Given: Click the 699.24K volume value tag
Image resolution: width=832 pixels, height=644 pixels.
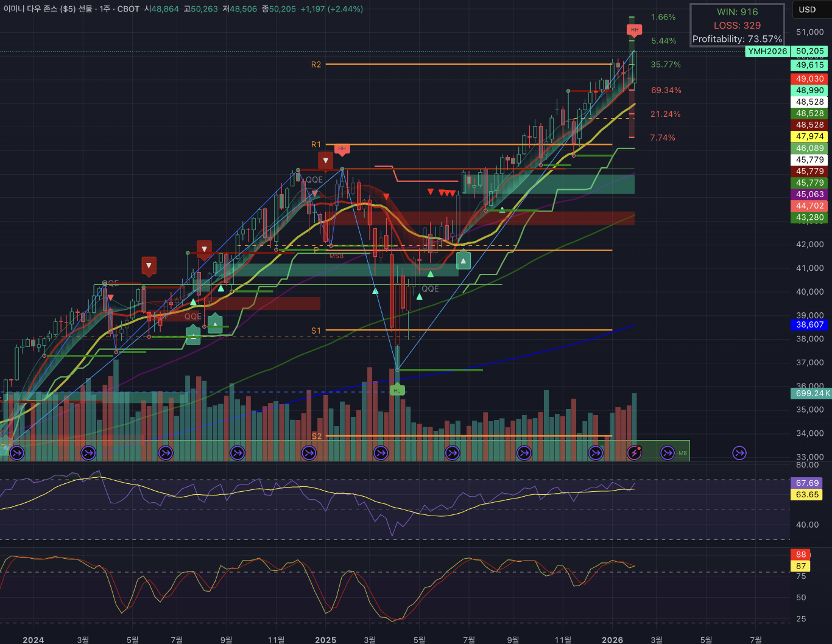Looking at the screenshot, I should 810,393.
